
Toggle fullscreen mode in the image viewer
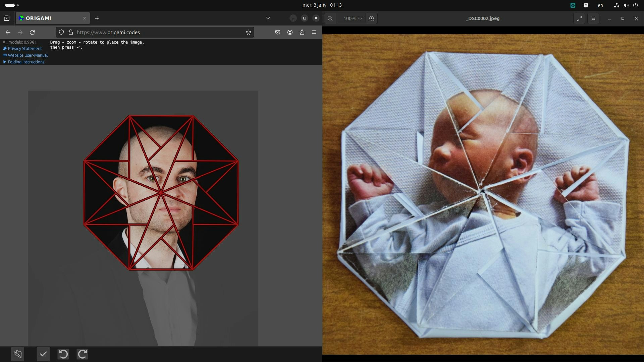579,18
